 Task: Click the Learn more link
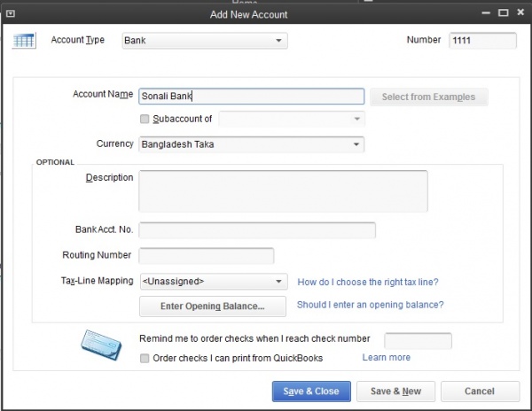[x=386, y=358]
